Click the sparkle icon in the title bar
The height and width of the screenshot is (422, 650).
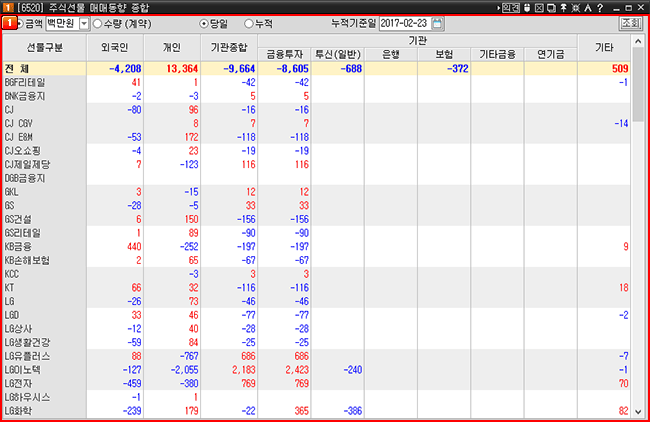click(576, 8)
